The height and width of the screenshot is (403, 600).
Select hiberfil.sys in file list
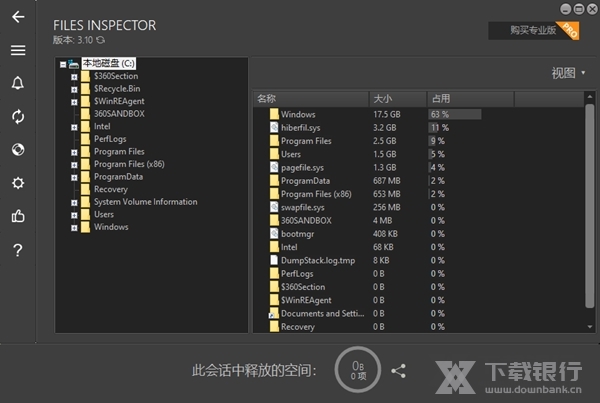coord(419,127)
